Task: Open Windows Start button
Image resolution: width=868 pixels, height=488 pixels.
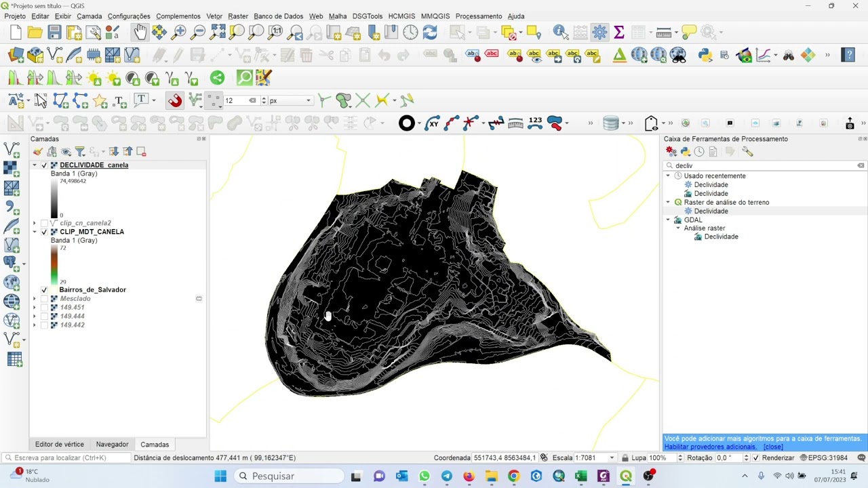Action: tap(220, 476)
